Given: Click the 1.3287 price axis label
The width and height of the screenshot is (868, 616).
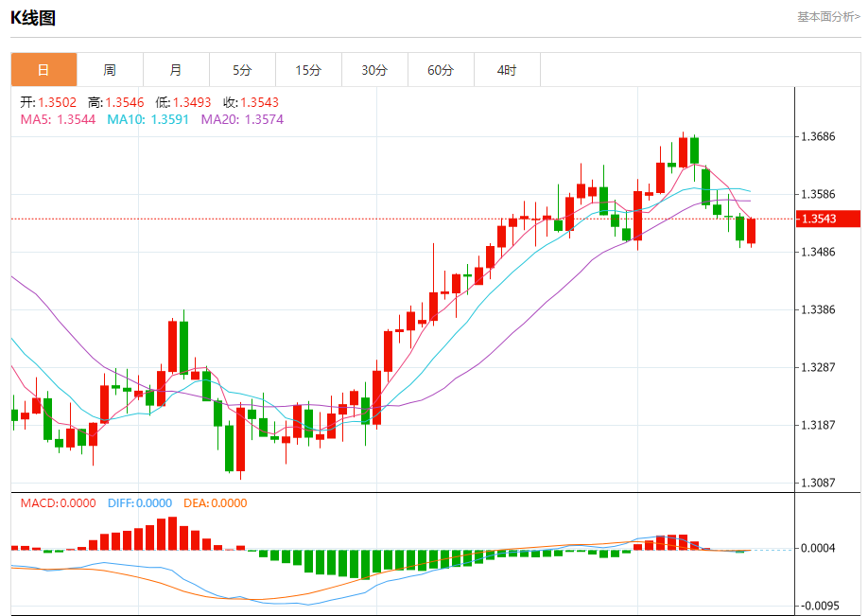Looking at the screenshot, I should [x=818, y=367].
